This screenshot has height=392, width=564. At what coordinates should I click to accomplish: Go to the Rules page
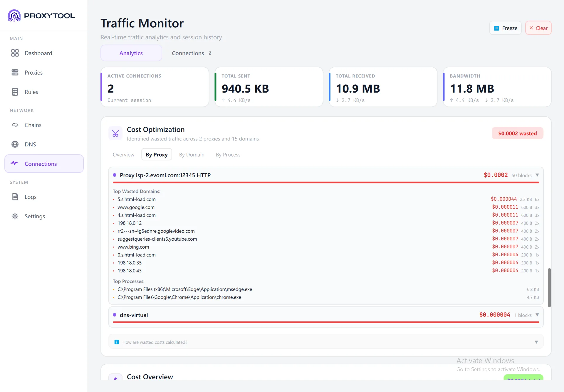pyautogui.click(x=44, y=92)
